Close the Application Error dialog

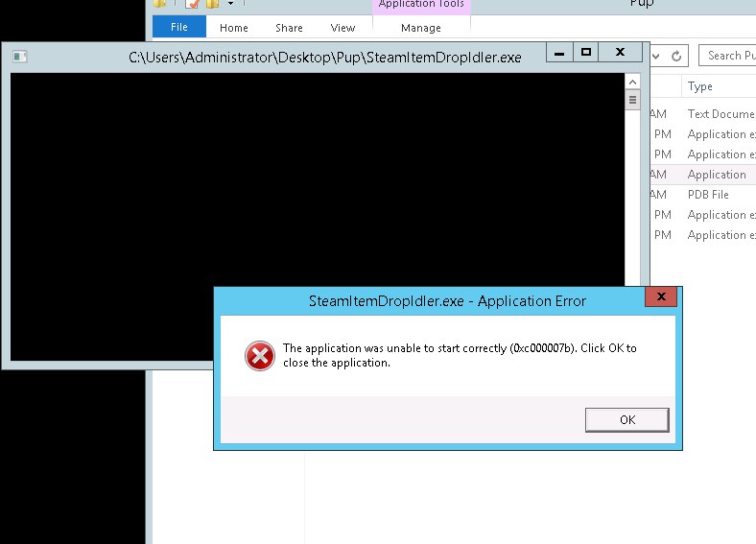pyautogui.click(x=661, y=296)
